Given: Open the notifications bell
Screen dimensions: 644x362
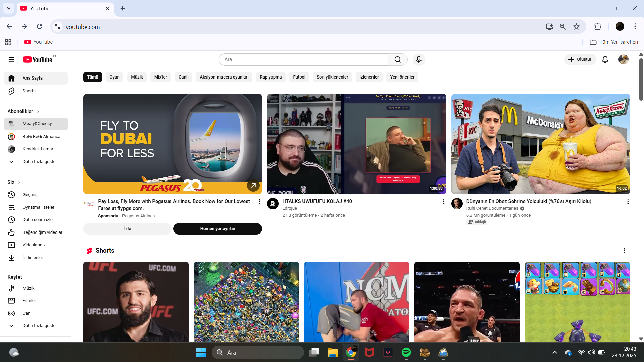Looking at the screenshot, I should pos(605,59).
